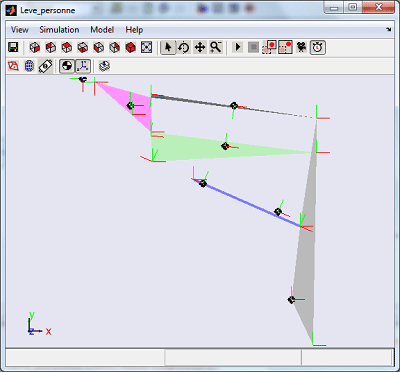Viewport: 400px width, 372px height.
Task: Open the Model menu
Action: (x=102, y=30)
